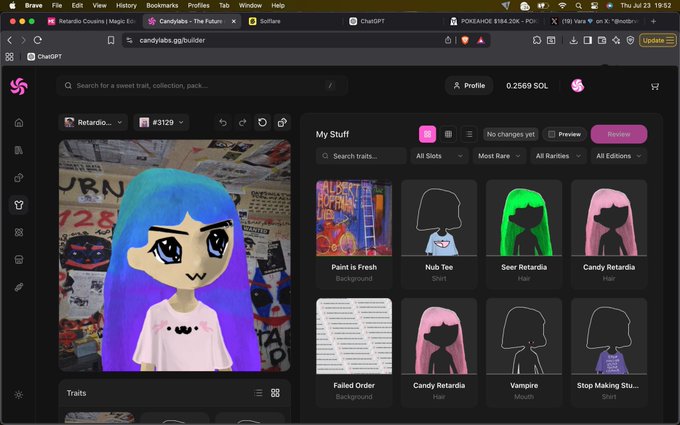Open the ChatGPT bookmark in bookmarks bar
This screenshot has width=680, height=425.
tap(45, 57)
